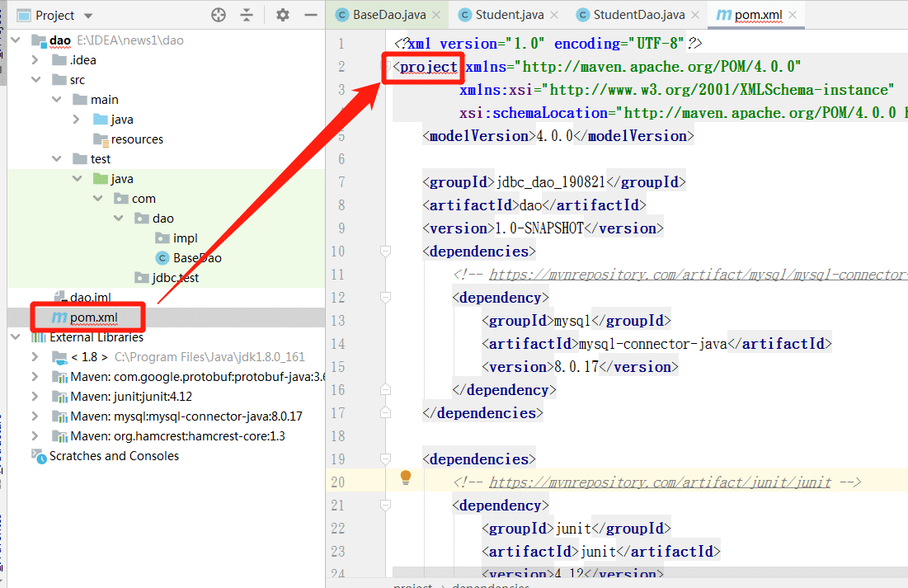Expand Maven hamcrest-core library
This screenshot has width=908, height=588.
coord(35,435)
